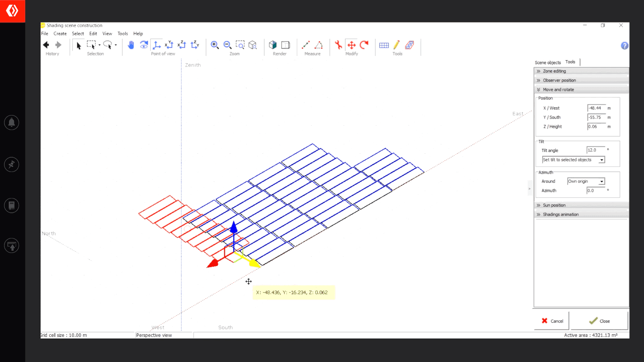Select the lasso selection tool
The height and width of the screenshot is (362, 644).
pyautogui.click(x=107, y=45)
